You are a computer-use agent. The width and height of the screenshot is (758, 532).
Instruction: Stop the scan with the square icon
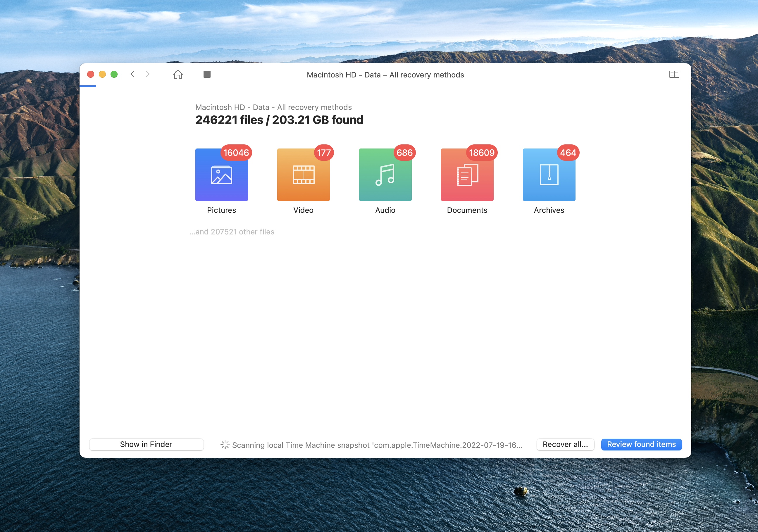207,74
